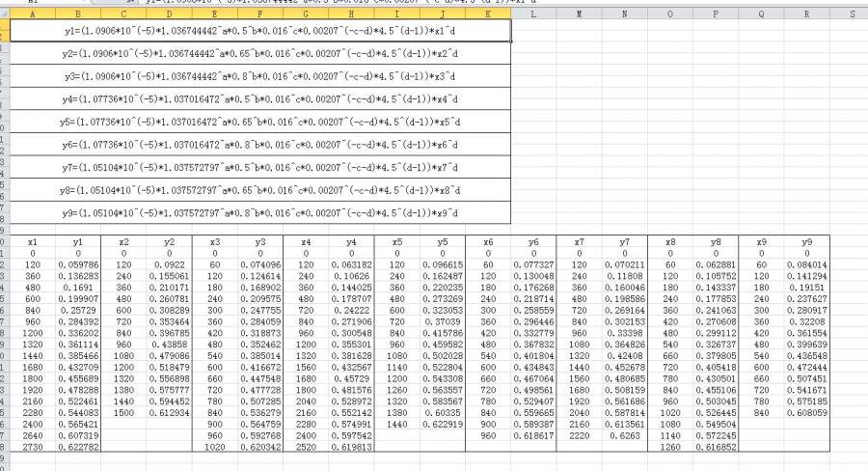Click the merged cell beginning y5=(1.07736*10^(-5)
This screenshot has width=868, height=471.
[x=260, y=122]
